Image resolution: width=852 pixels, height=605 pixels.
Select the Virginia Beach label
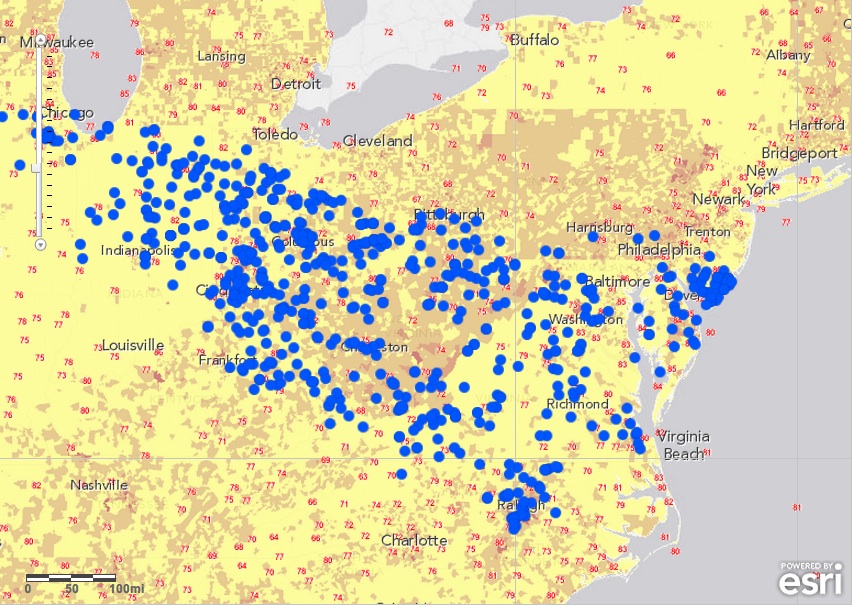683,445
